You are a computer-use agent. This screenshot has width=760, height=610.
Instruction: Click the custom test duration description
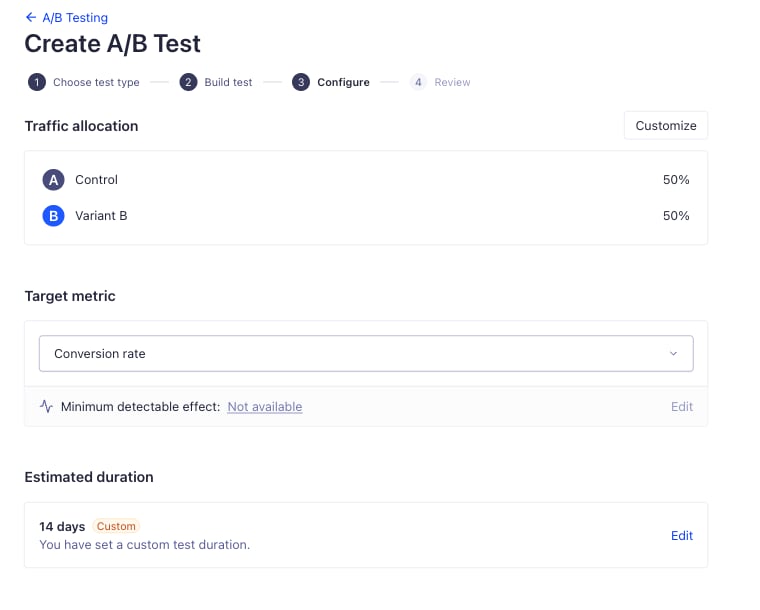(144, 545)
